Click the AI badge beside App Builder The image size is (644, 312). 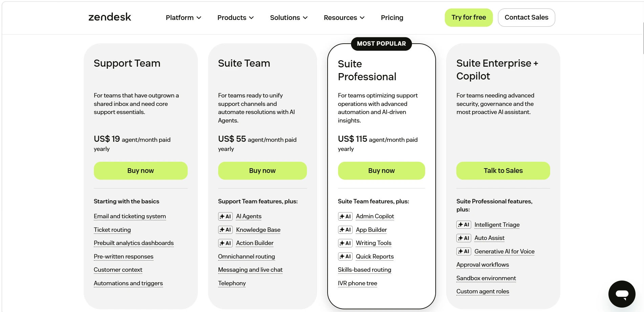coord(345,230)
